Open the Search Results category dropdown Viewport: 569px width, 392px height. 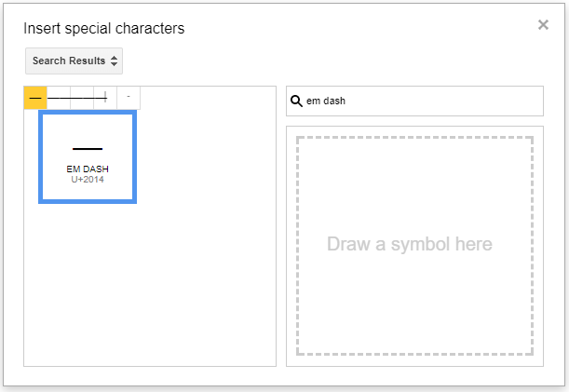tap(75, 61)
